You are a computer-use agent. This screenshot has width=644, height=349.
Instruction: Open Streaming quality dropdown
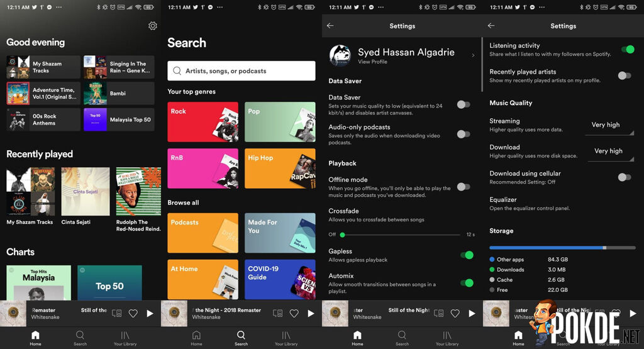click(x=609, y=126)
